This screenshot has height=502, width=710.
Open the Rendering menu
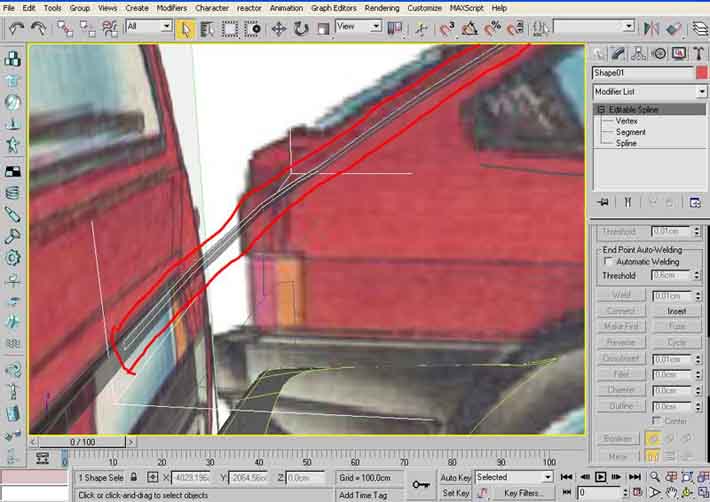click(x=381, y=8)
